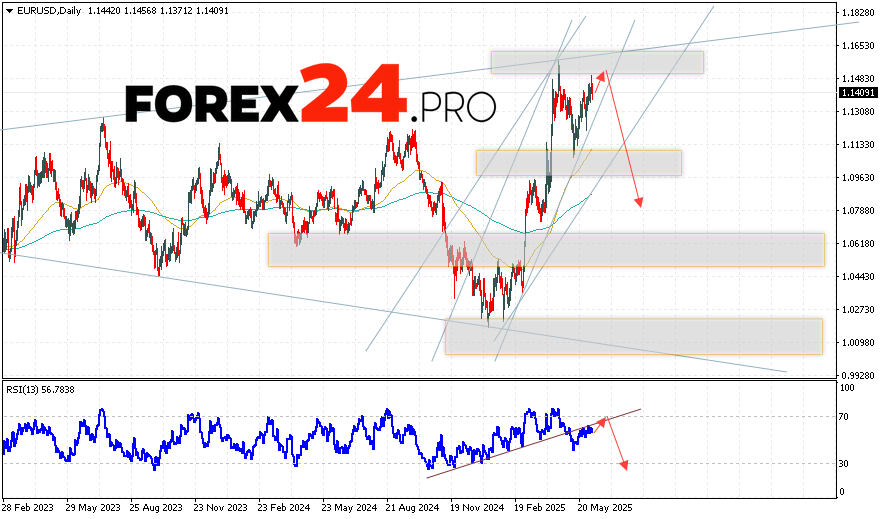The width and height of the screenshot is (882, 519).
Task: Click the 28 Feb 2023 date label
Action: [x=28, y=507]
